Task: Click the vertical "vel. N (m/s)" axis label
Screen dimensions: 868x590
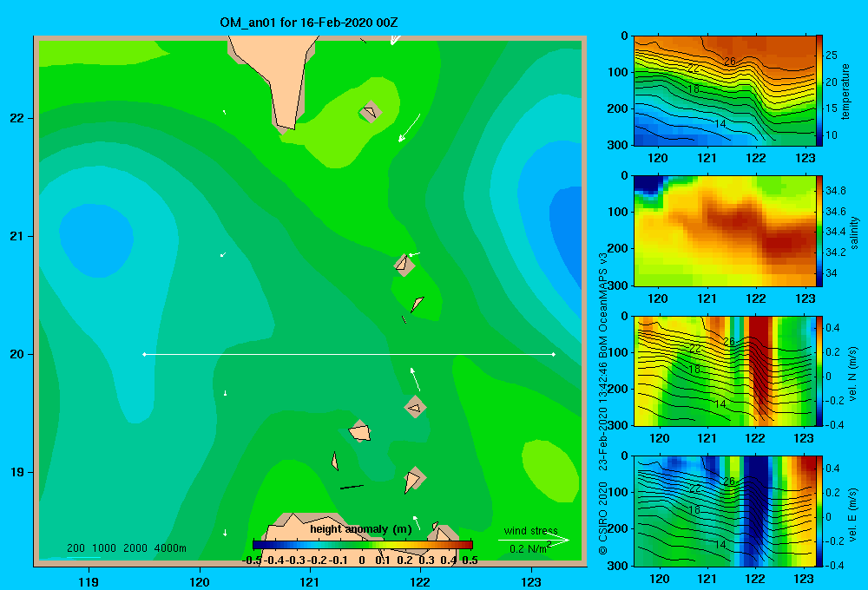Action: pyautogui.click(x=852, y=374)
